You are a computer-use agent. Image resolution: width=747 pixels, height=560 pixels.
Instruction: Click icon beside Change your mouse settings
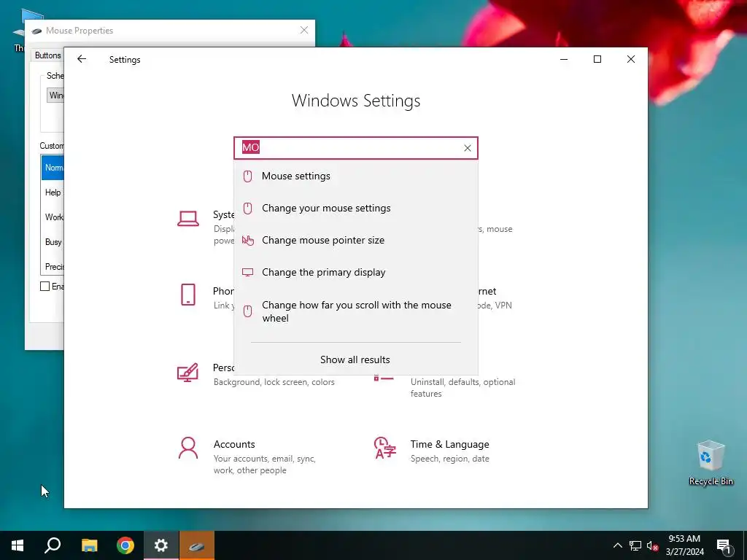point(248,208)
